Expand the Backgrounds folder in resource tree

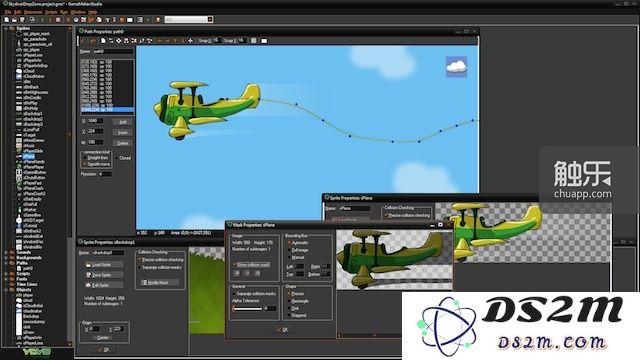coord(6,258)
